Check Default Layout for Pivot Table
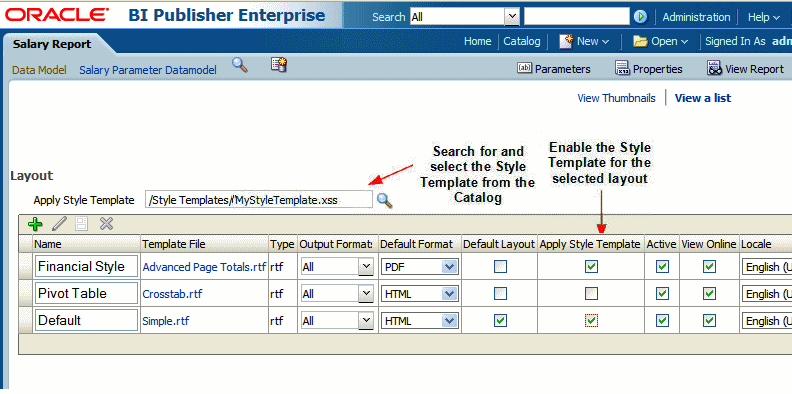This screenshot has width=792, height=394. tap(500, 293)
